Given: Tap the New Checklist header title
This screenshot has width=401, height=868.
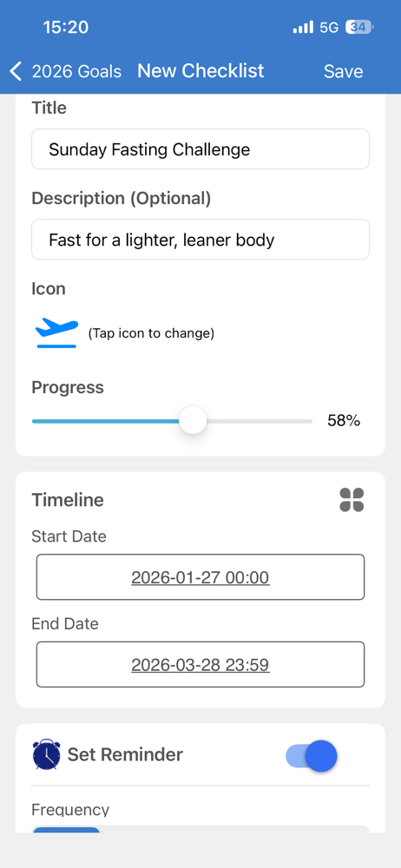Looking at the screenshot, I should pyautogui.click(x=200, y=71).
